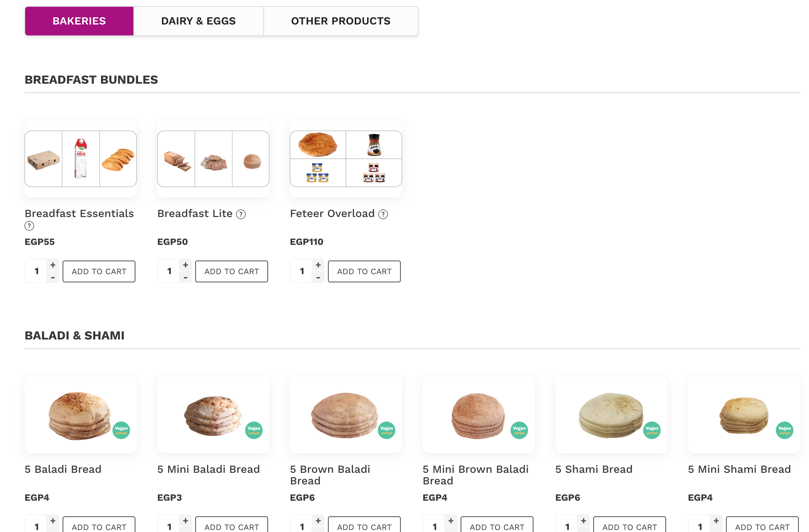Open help icon beside Breadfast Essentials
The image size is (809, 532).
[x=29, y=226]
